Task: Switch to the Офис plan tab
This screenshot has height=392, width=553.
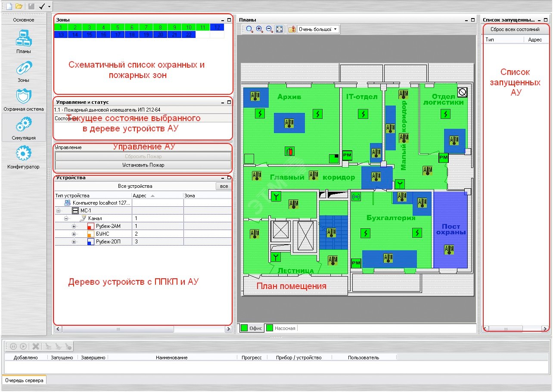Action: [252, 328]
